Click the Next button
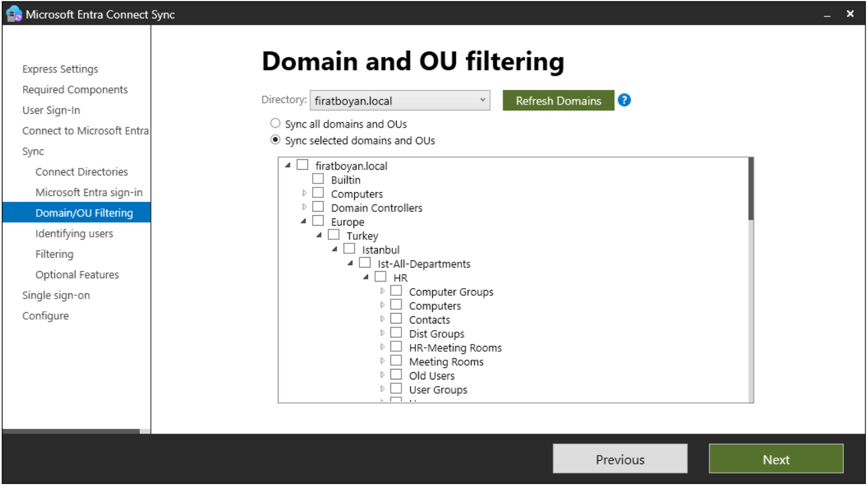 coord(776,459)
